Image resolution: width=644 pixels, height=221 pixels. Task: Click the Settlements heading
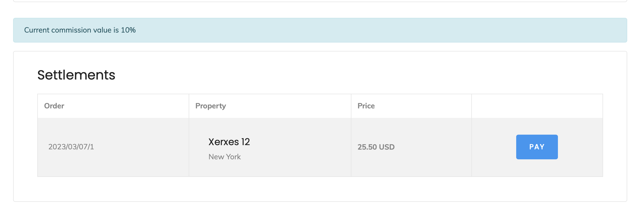(76, 75)
